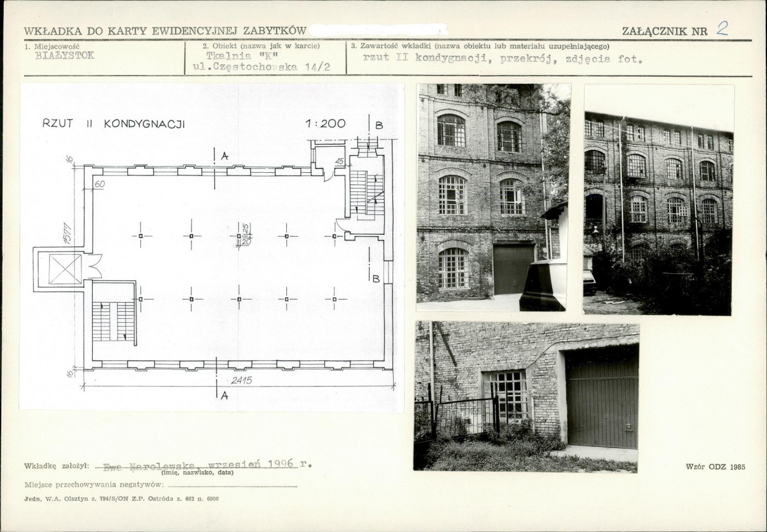The width and height of the screenshot is (767, 532).
Task: Click the top section marker B
Action: click(x=378, y=125)
